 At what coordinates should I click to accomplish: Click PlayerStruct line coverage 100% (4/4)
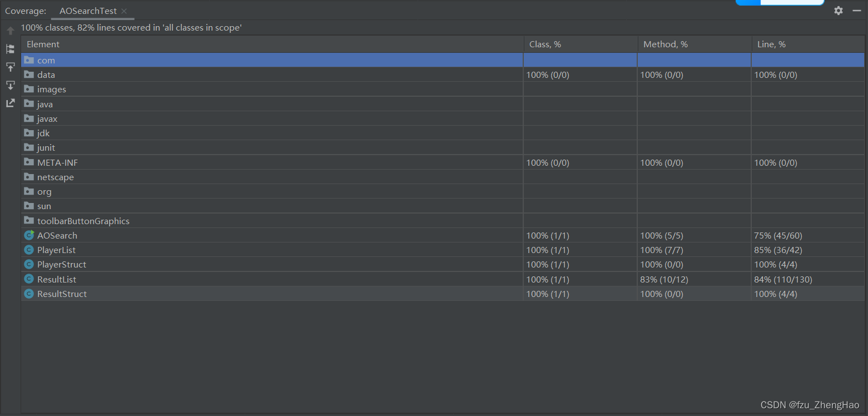point(776,264)
